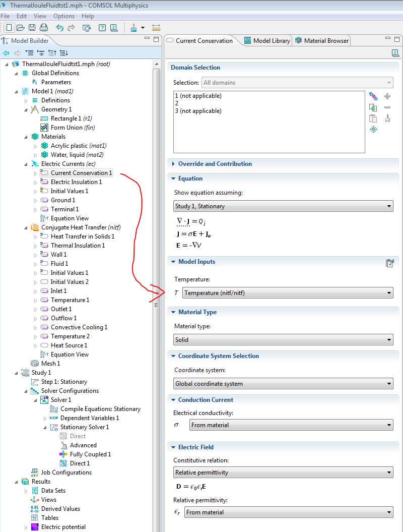Click the Zoom to selection icon
Viewport: 403px width, 532px height.
(373, 130)
